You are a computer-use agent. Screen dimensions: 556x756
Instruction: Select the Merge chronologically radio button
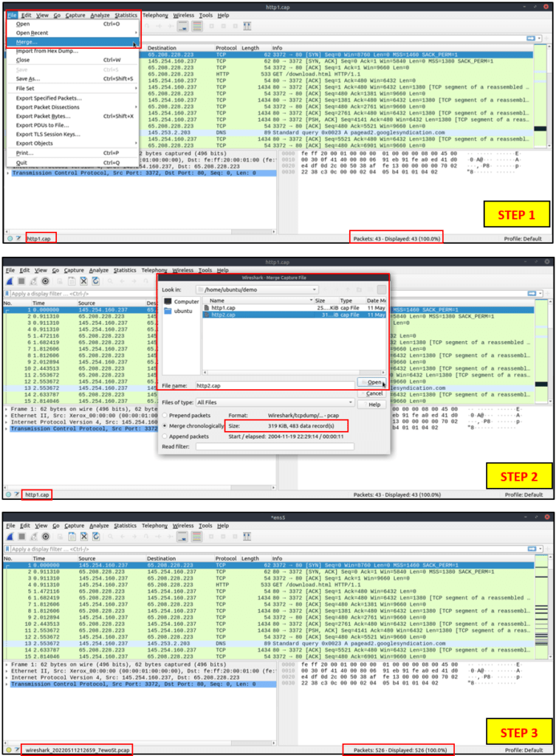coord(193,426)
